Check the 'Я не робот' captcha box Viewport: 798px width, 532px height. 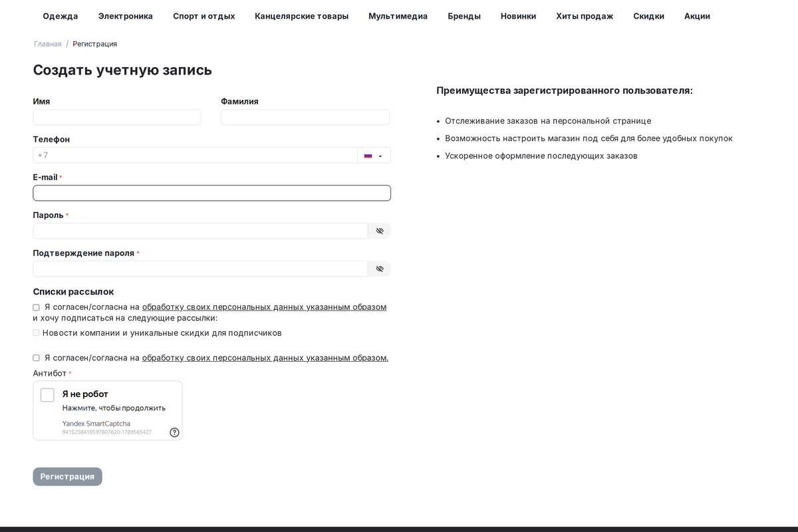47,395
